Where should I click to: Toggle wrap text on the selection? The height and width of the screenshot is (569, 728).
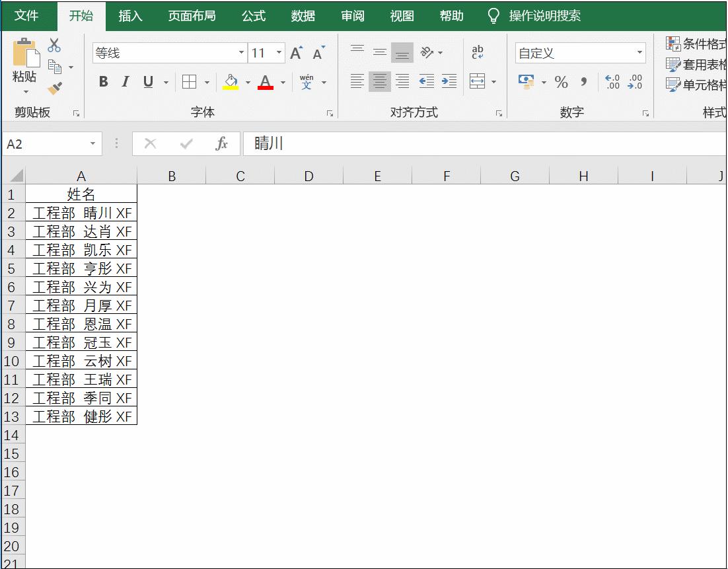pos(478,52)
